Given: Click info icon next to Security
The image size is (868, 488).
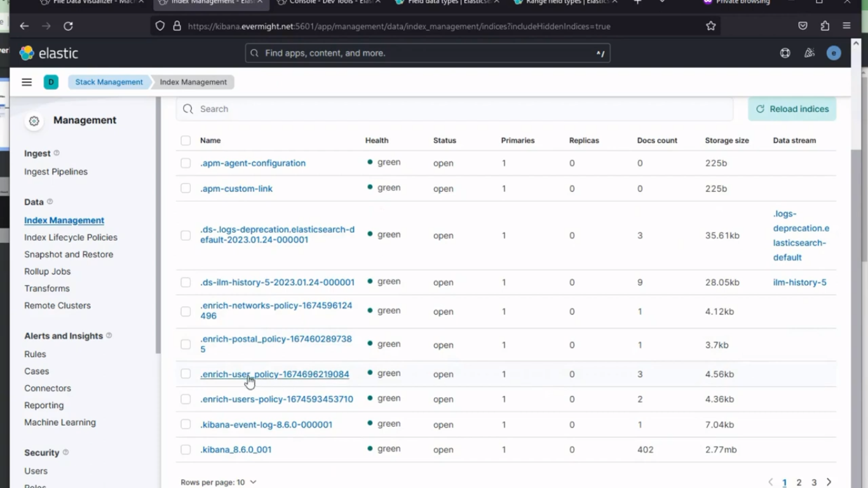Looking at the screenshot, I should pos(65,452).
